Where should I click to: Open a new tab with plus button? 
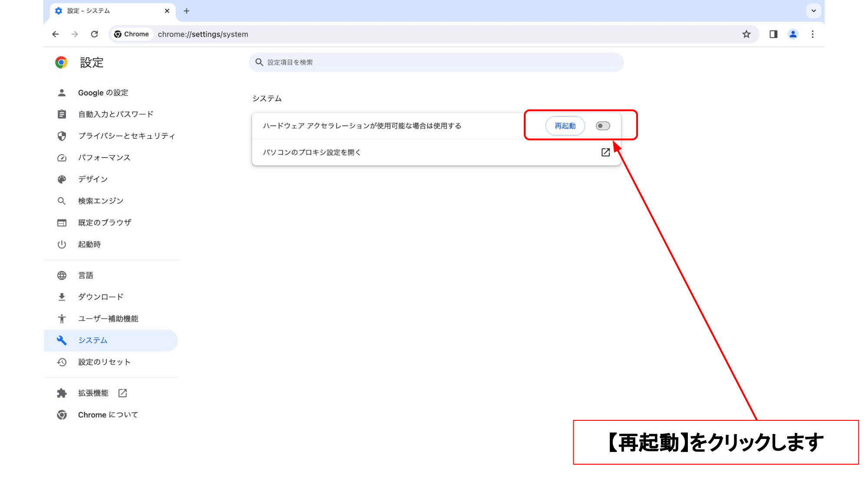coord(187,11)
